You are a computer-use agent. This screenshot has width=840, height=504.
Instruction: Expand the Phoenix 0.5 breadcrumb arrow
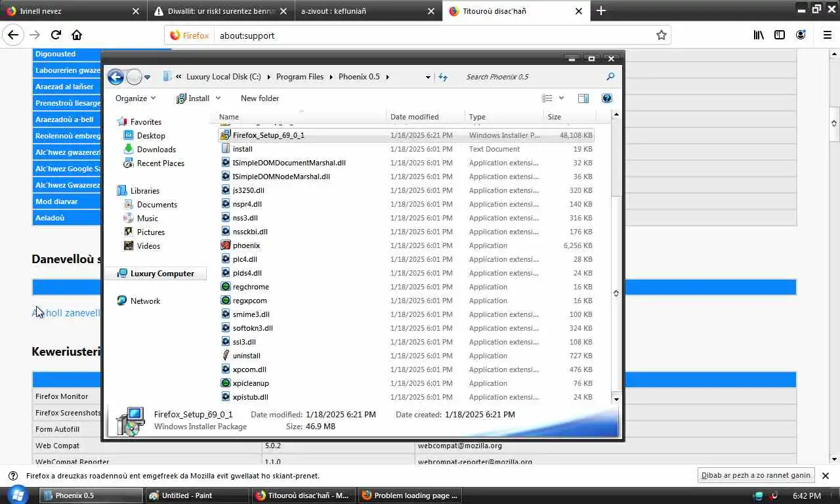pyautogui.click(x=388, y=77)
